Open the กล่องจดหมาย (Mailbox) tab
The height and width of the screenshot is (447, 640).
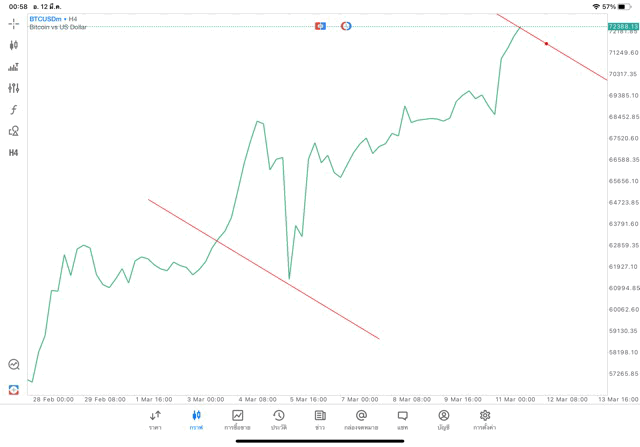point(361,419)
